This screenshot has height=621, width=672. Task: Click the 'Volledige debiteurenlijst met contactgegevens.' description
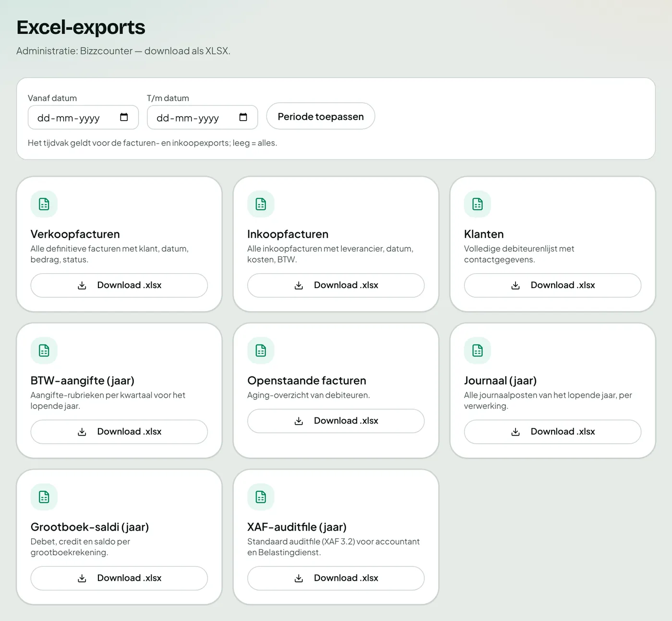(519, 254)
